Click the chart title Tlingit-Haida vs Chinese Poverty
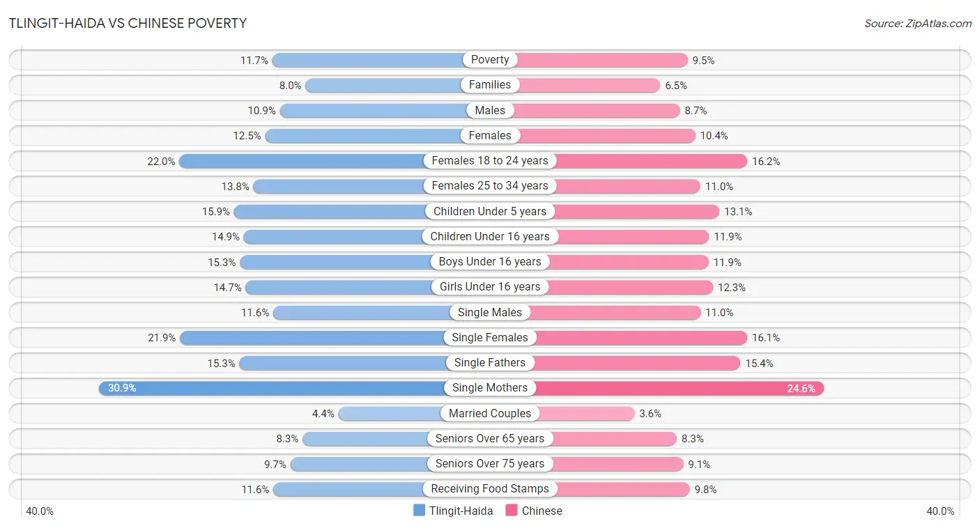Viewport: 980px width, 528px height. click(x=128, y=23)
